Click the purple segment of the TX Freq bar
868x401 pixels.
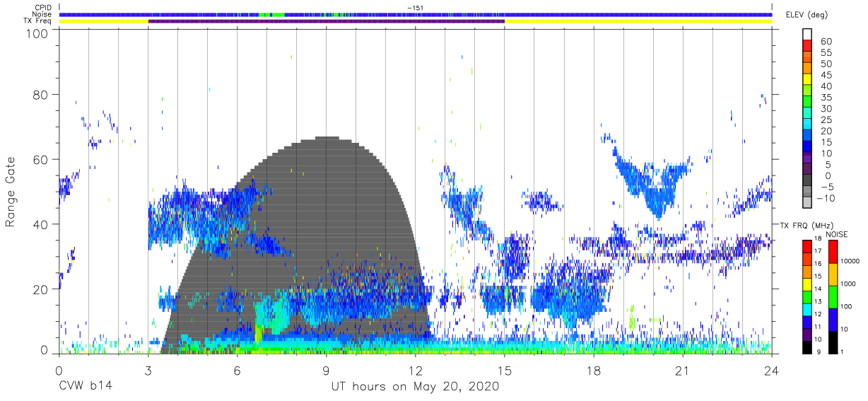[326, 21]
